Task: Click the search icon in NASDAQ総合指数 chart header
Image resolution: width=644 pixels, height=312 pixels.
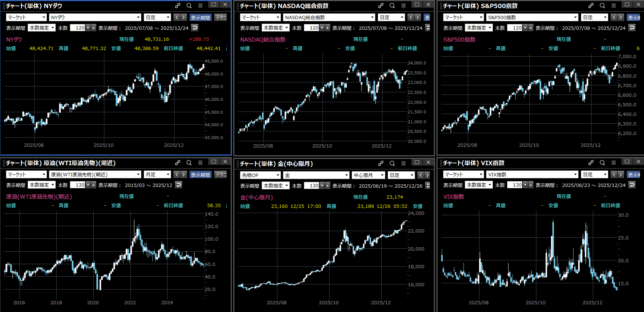Action: [392, 6]
